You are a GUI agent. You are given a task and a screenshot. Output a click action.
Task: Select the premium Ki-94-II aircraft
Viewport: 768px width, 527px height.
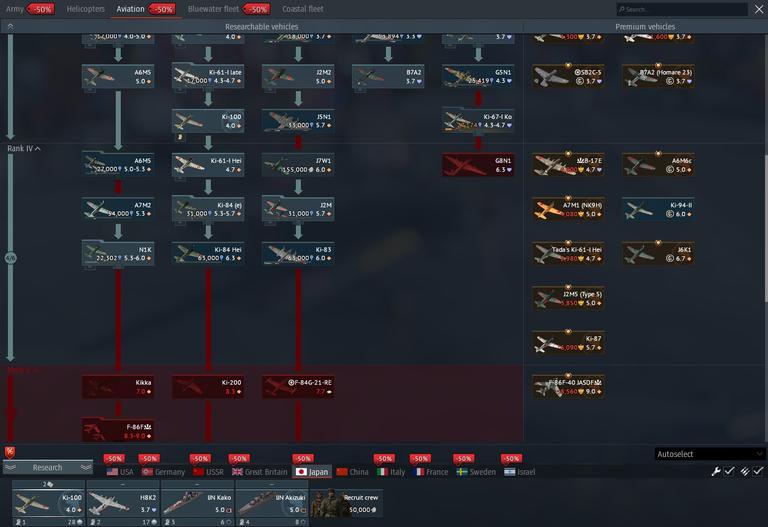coord(658,210)
